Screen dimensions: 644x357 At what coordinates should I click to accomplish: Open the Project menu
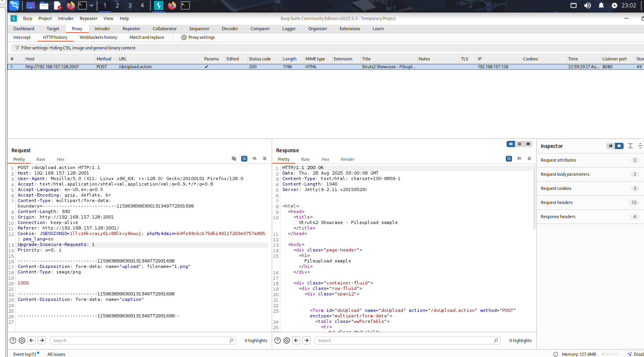click(45, 18)
